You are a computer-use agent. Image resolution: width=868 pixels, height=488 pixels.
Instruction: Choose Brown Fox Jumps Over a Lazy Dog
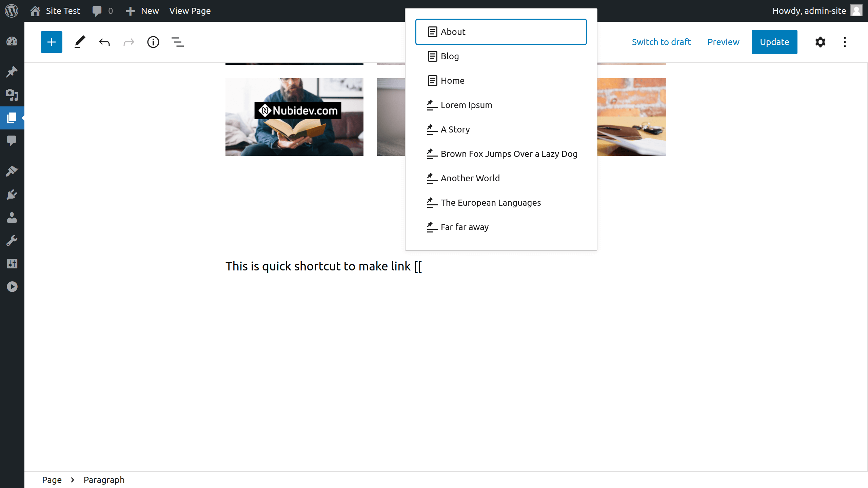tap(509, 154)
